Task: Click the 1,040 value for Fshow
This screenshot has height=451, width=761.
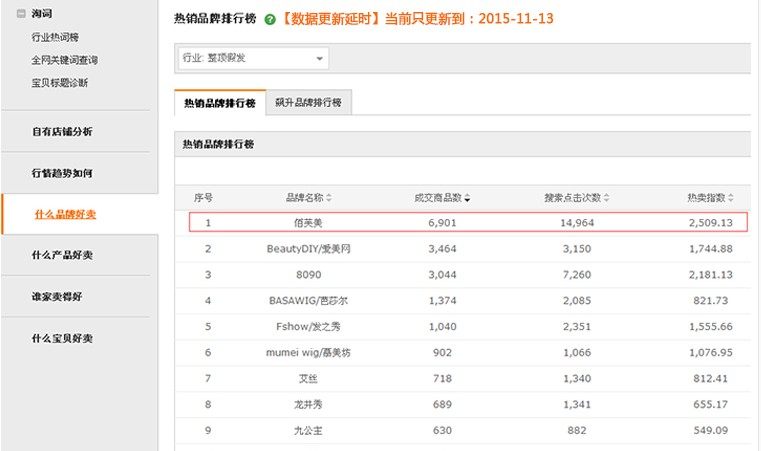Action: tap(442, 326)
